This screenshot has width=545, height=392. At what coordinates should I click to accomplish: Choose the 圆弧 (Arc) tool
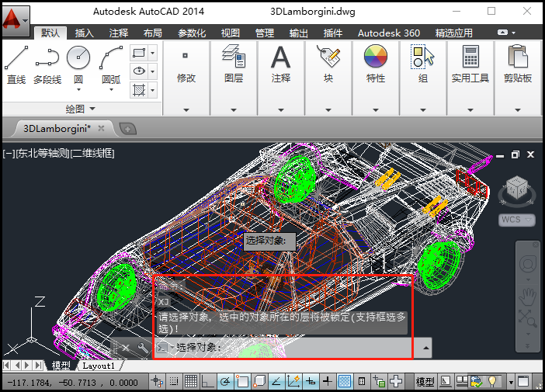click(111, 57)
